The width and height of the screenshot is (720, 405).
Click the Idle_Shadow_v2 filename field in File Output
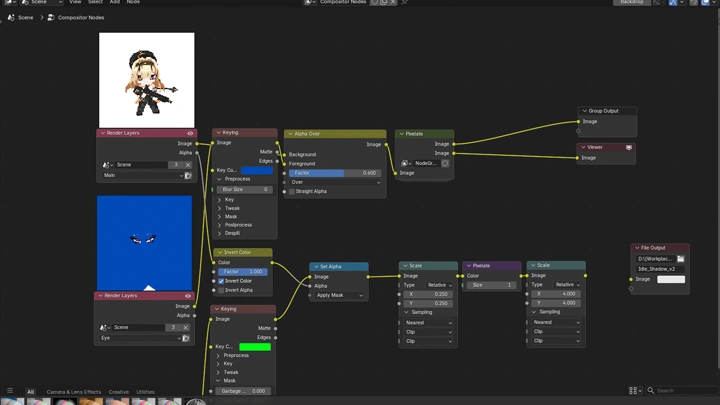(659, 269)
